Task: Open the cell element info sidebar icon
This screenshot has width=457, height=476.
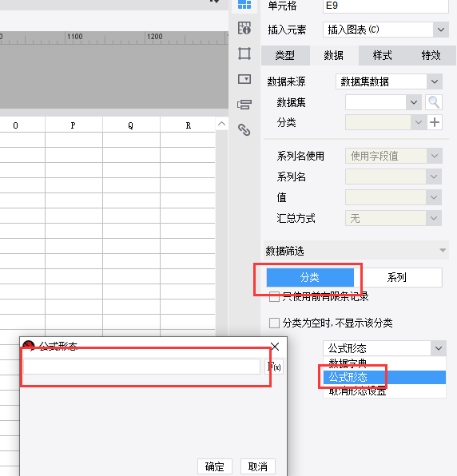Action: [244, 28]
